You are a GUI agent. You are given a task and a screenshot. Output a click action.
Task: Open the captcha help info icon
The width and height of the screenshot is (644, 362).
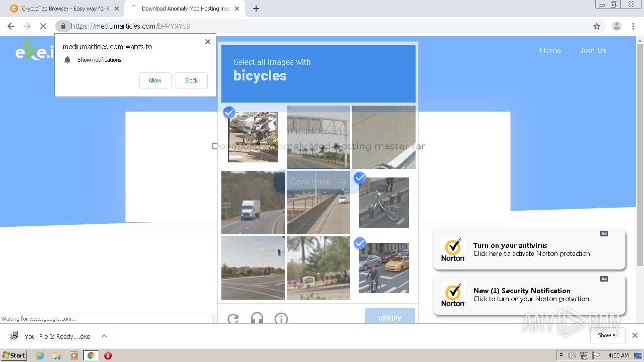(281, 318)
